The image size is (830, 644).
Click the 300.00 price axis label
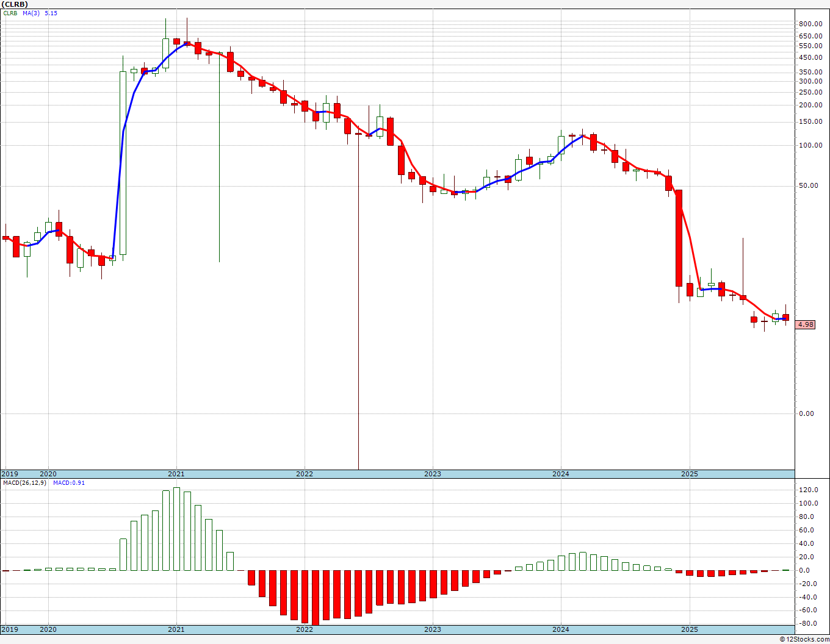click(809, 81)
